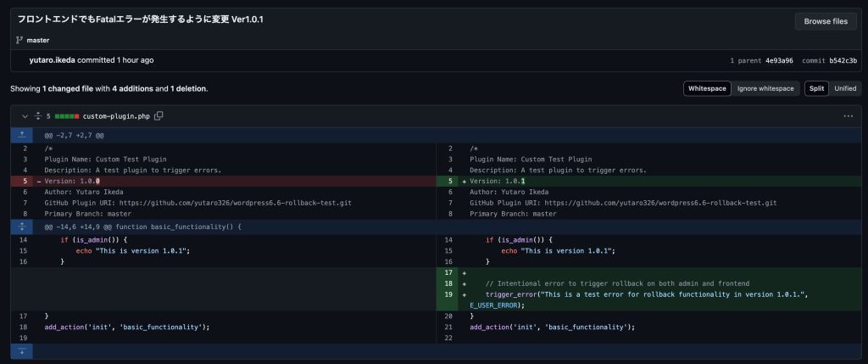This screenshot has width=868, height=364.
Task: Click right-side echo 'This is version 1.0.1' line
Action: coord(558,250)
